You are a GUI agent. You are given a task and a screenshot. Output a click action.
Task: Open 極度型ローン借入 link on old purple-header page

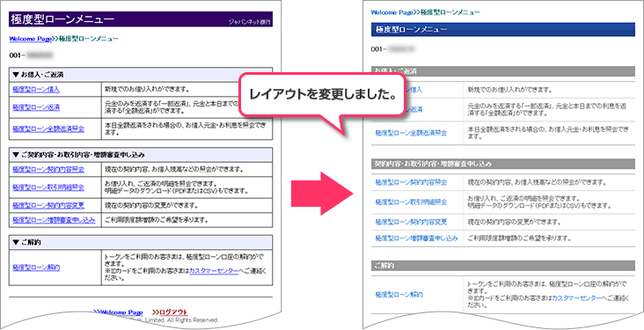(36, 90)
